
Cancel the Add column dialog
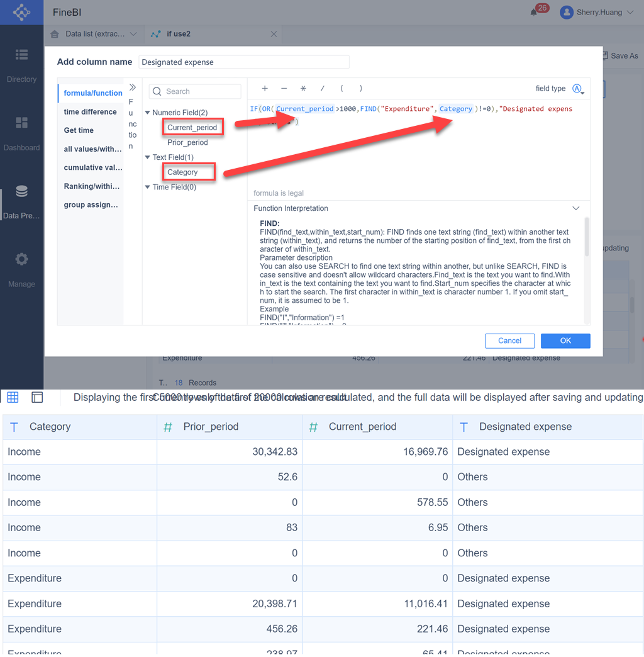point(509,340)
